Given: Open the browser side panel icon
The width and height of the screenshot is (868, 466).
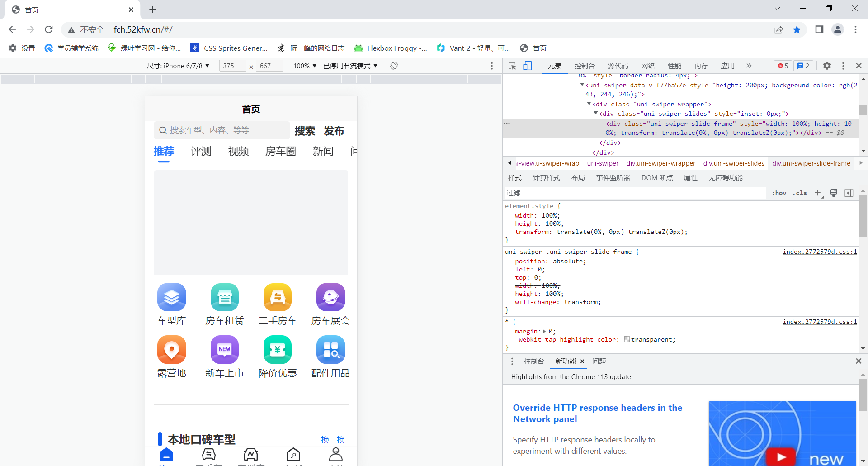Looking at the screenshot, I should (x=819, y=30).
